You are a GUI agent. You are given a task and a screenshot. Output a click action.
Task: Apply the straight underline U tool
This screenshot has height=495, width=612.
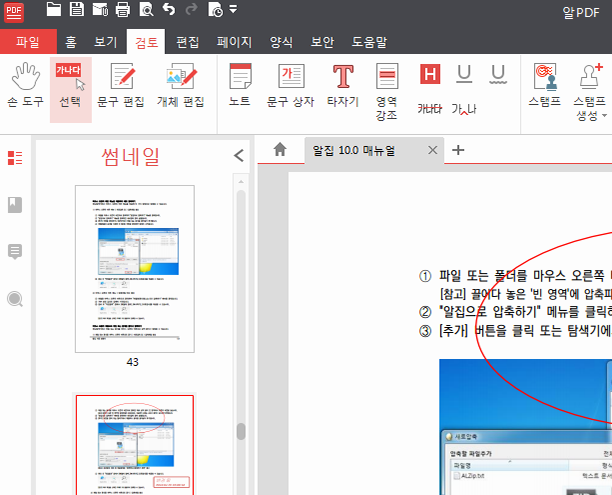(464, 74)
